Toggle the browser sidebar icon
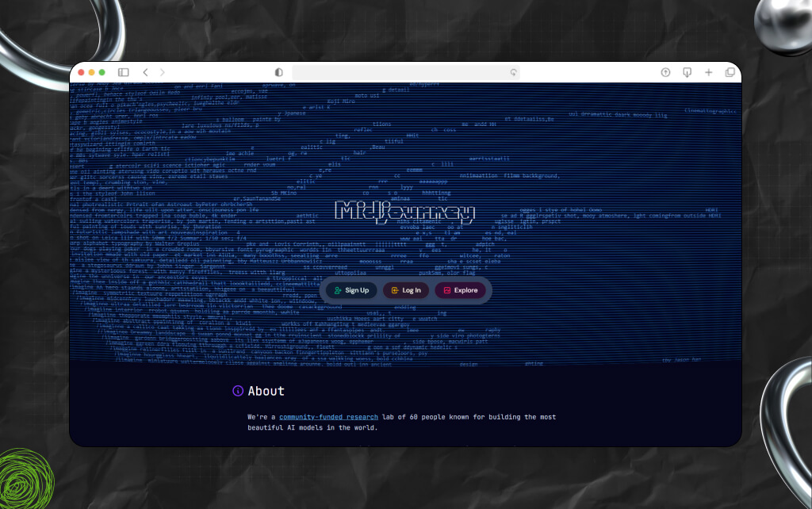Viewport: 812px width, 509px height. (x=123, y=72)
